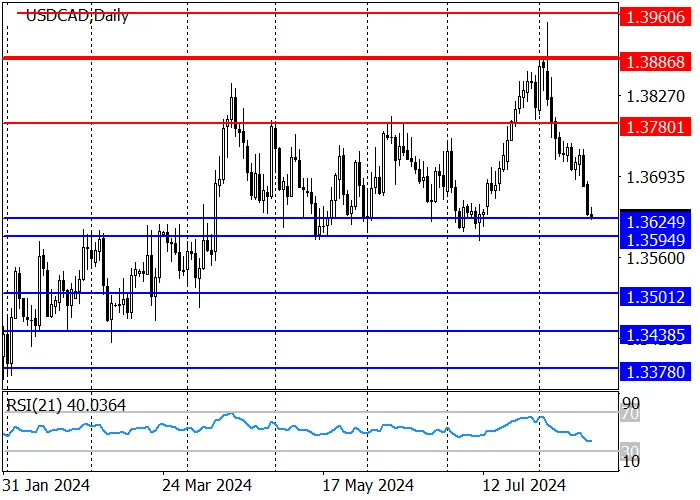Select the top red 1.39606 horizontal line

(x=317, y=13)
